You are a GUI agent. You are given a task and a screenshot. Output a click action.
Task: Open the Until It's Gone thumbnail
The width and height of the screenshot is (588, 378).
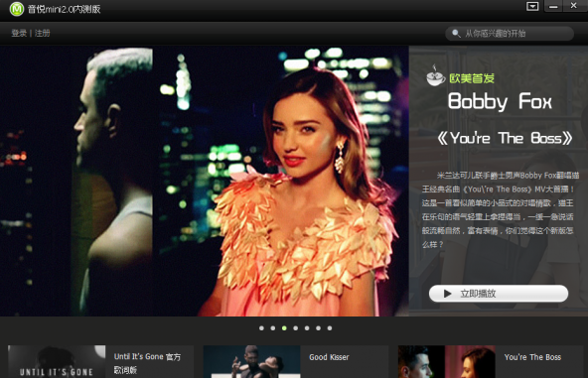coord(57,361)
